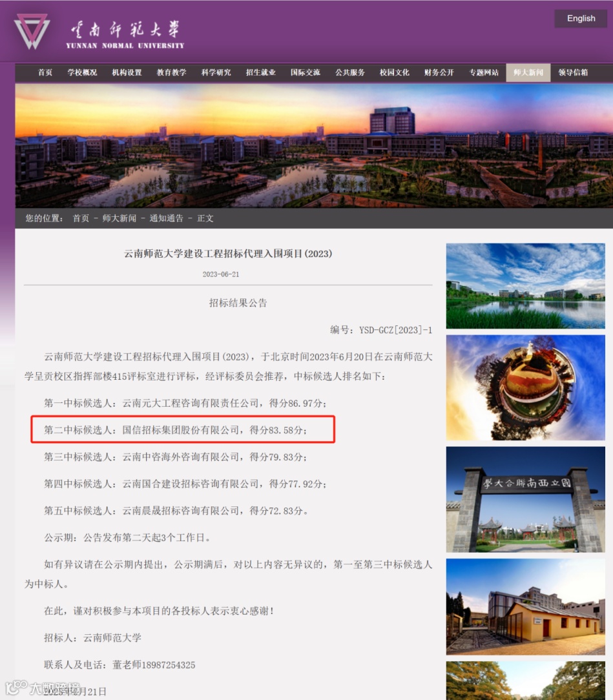Click the 招标结果公告 heading
Viewport: 613px width, 700px height.
coord(238,303)
